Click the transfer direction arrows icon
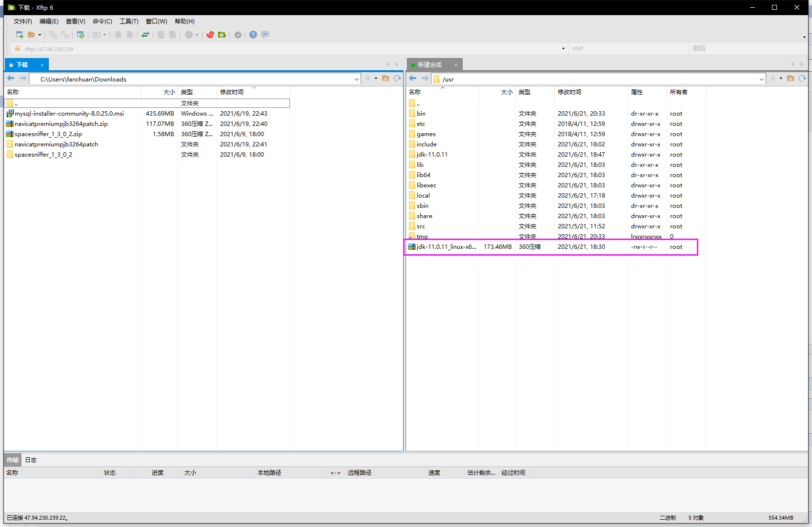The height and width of the screenshot is (527, 812). point(145,35)
